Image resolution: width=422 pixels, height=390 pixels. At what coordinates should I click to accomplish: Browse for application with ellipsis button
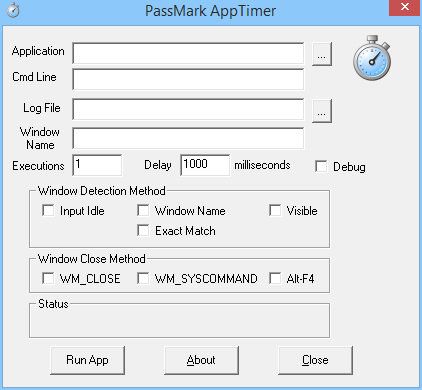[x=322, y=54]
